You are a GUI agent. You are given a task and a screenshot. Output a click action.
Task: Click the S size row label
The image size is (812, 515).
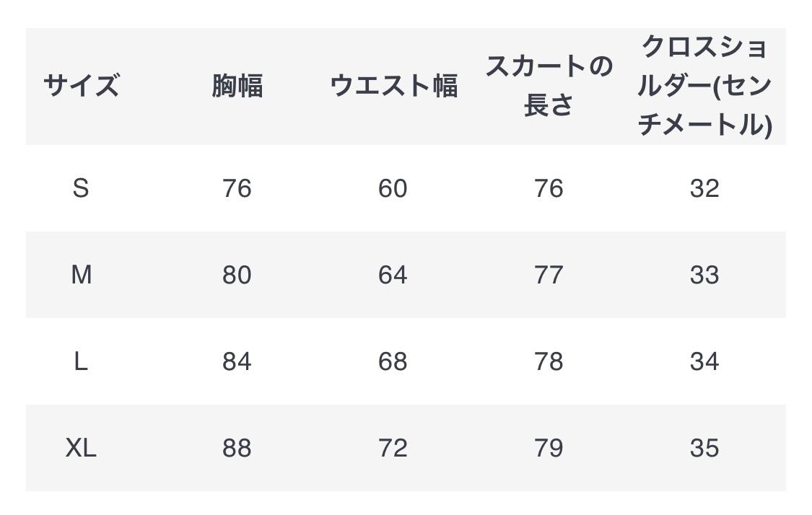[x=81, y=188]
